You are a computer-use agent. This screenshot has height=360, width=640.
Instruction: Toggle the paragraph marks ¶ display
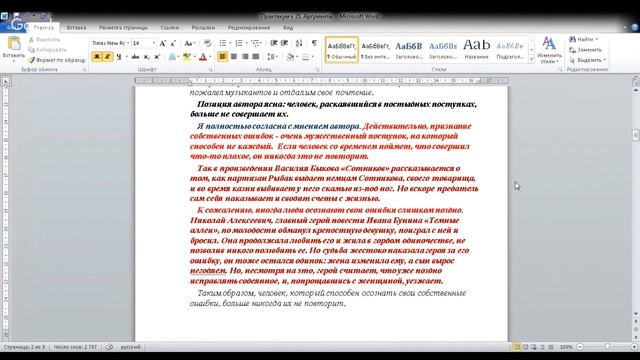(x=314, y=43)
